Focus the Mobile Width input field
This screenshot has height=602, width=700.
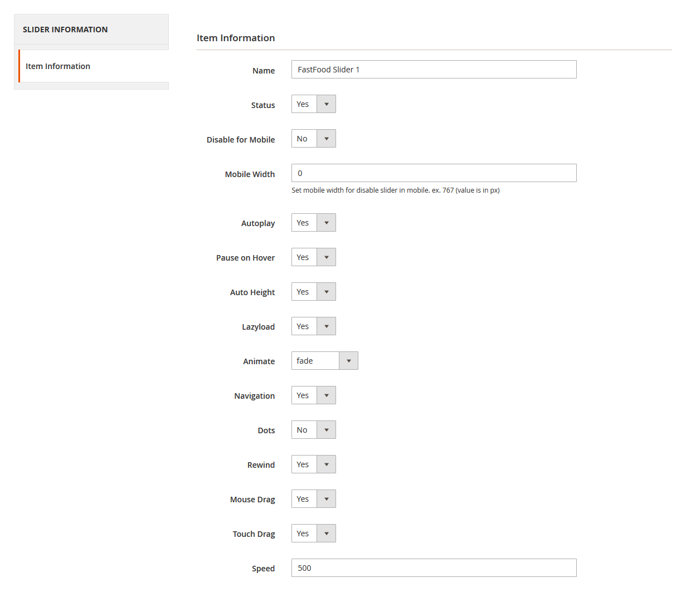pyautogui.click(x=434, y=173)
